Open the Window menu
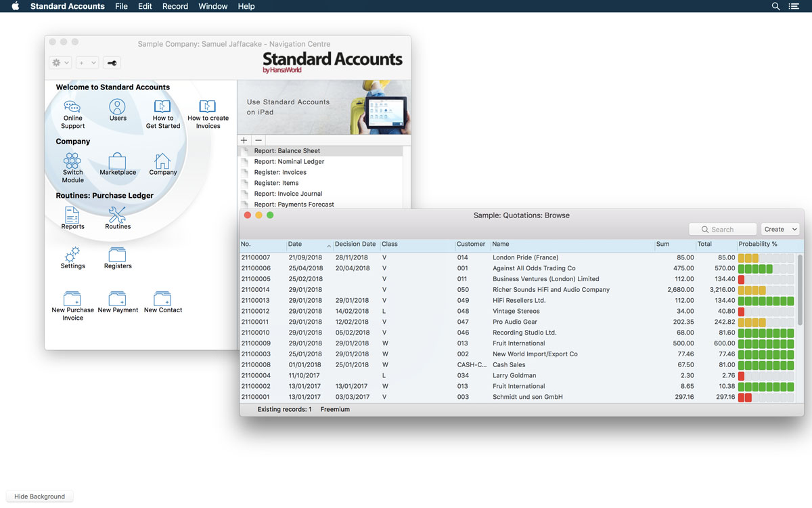Viewport: 812px width, 508px height. (212, 6)
